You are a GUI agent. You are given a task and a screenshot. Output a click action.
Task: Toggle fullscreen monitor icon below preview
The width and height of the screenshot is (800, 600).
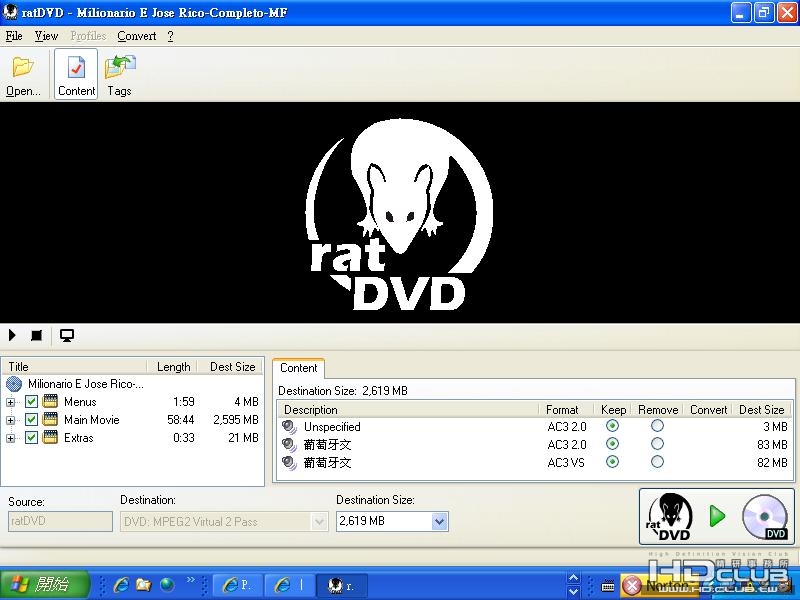[67, 335]
